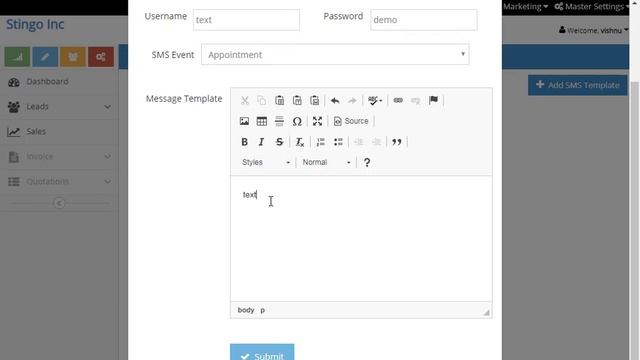Image resolution: width=640 pixels, height=360 pixels.
Task: Switch editor to Source view
Action: click(351, 121)
